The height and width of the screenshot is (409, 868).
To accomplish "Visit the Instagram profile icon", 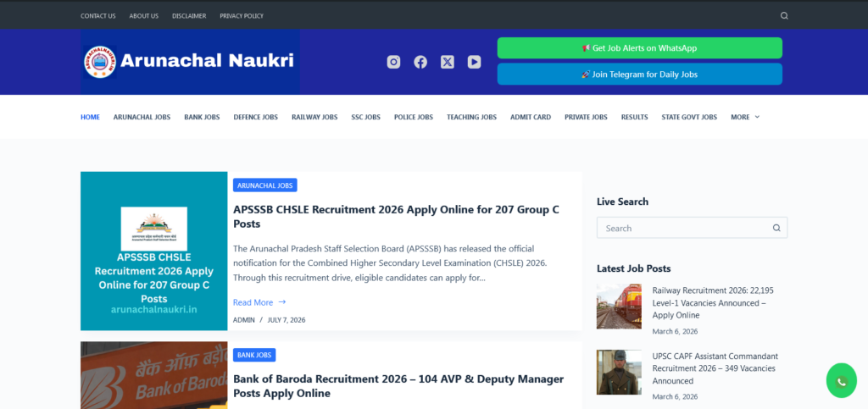I will point(393,62).
